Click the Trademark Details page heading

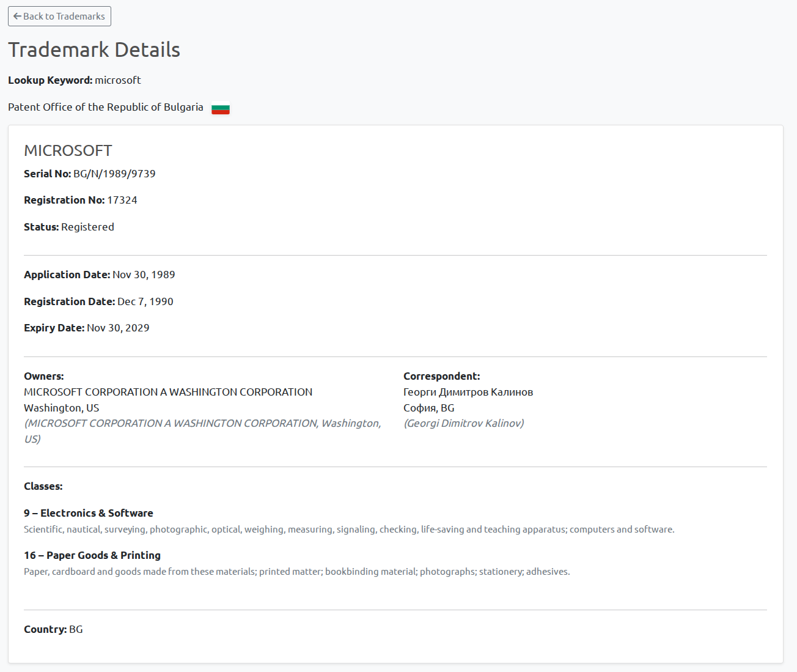point(94,50)
